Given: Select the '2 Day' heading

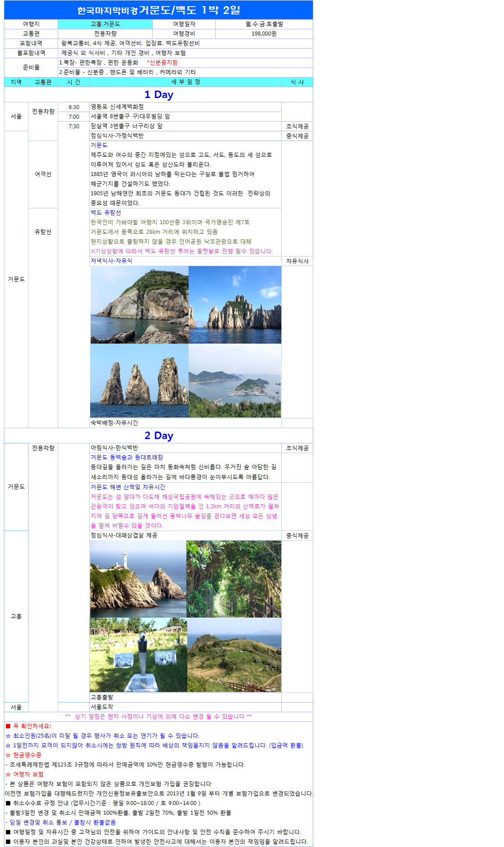Looking at the screenshot, I should 159,436.
